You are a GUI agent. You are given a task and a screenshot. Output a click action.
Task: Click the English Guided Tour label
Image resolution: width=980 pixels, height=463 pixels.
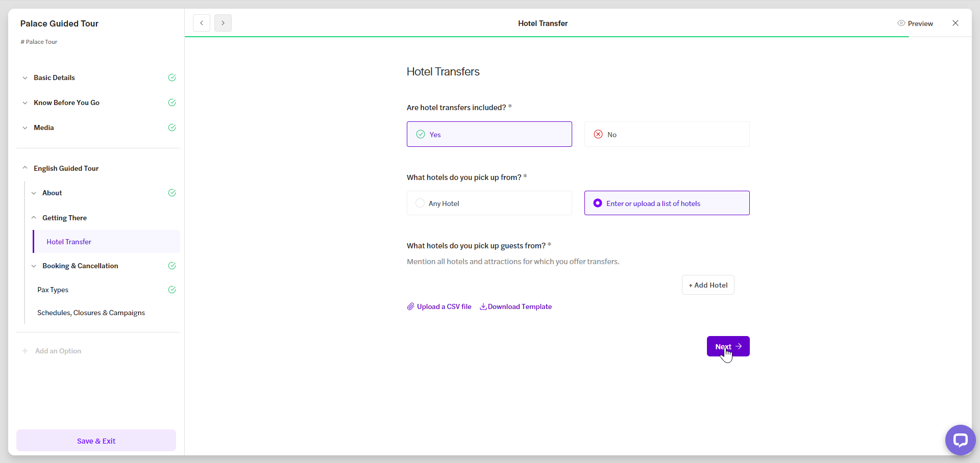click(x=66, y=168)
